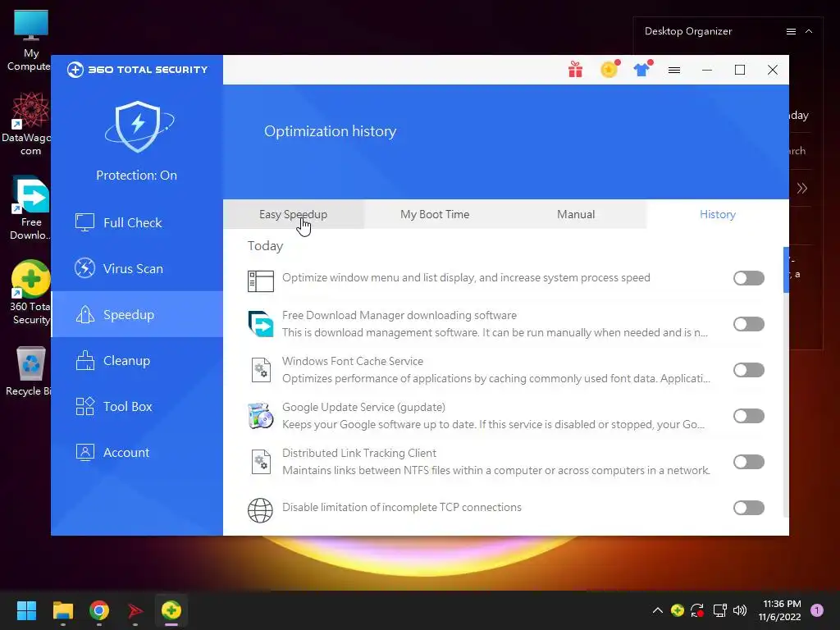Image resolution: width=840 pixels, height=630 pixels.
Task: Open 360 Total Security desktop shortcut
Action: coord(30,293)
